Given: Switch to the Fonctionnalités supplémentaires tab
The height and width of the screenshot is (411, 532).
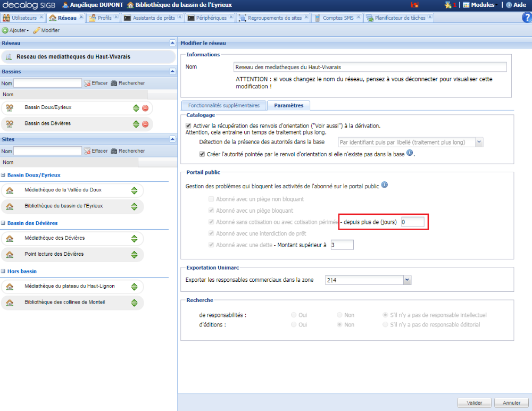Looking at the screenshot, I should (x=223, y=105).
